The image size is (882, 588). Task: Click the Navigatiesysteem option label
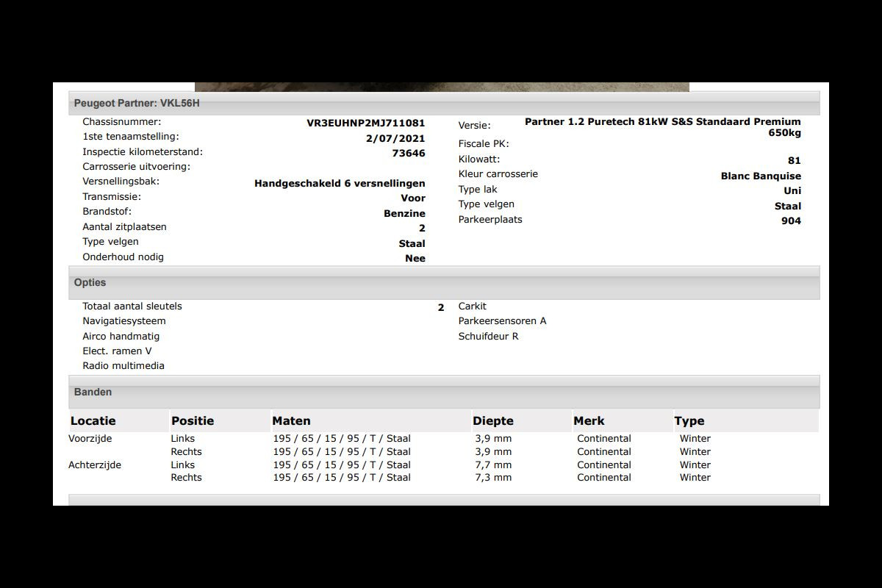pyautogui.click(x=124, y=321)
